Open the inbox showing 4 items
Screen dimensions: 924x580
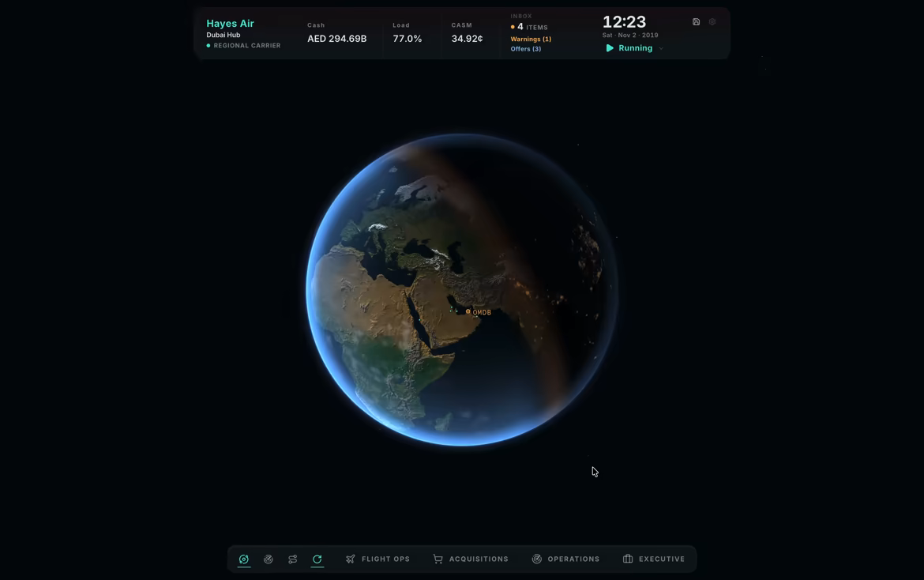click(x=529, y=27)
